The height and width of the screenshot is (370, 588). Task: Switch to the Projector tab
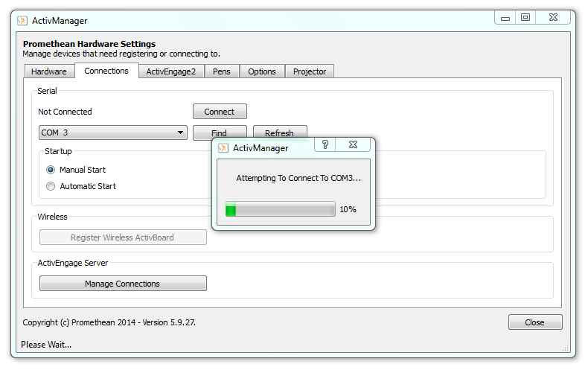[309, 71]
